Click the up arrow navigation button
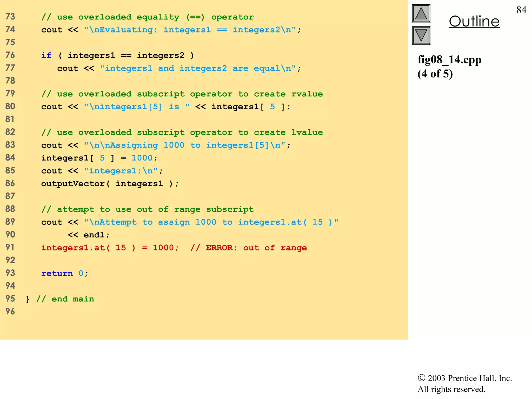 pyautogui.click(x=421, y=14)
